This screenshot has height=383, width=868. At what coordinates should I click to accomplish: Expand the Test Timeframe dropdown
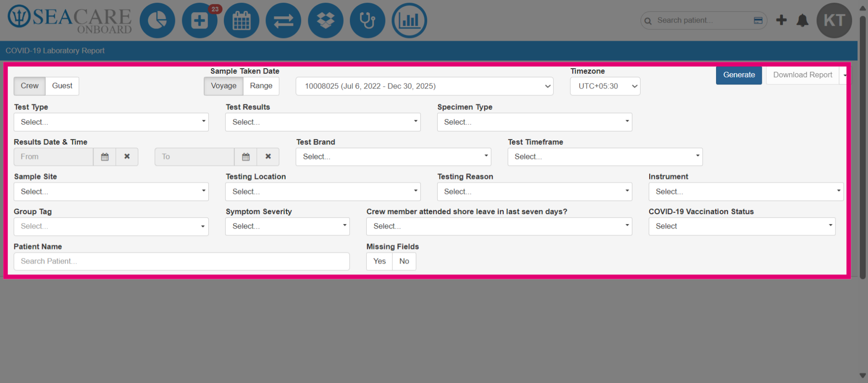[605, 157]
